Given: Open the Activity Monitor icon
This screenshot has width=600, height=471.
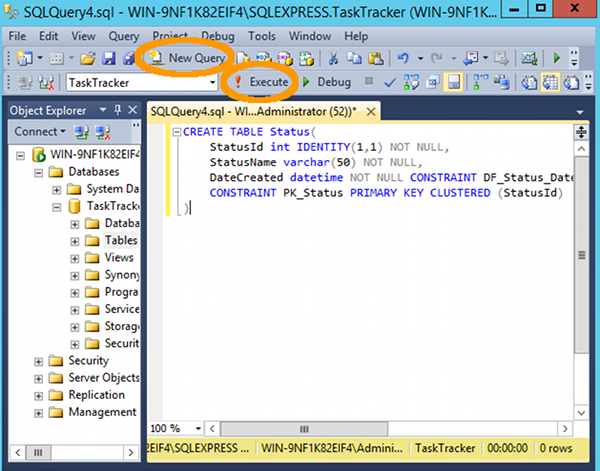Looking at the screenshot, I should [529, 58].
